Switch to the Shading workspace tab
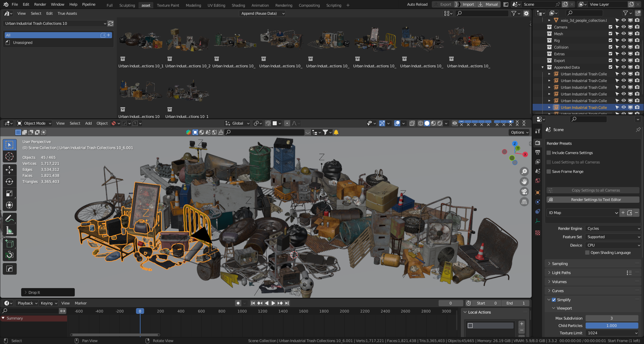644x344 pixels. [x=238, y=5]
